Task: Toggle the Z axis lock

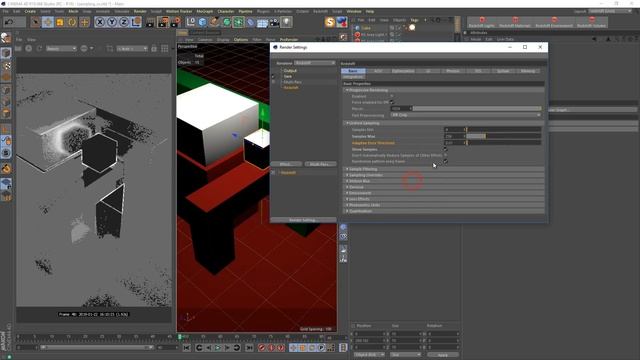Action: point(124,22)
